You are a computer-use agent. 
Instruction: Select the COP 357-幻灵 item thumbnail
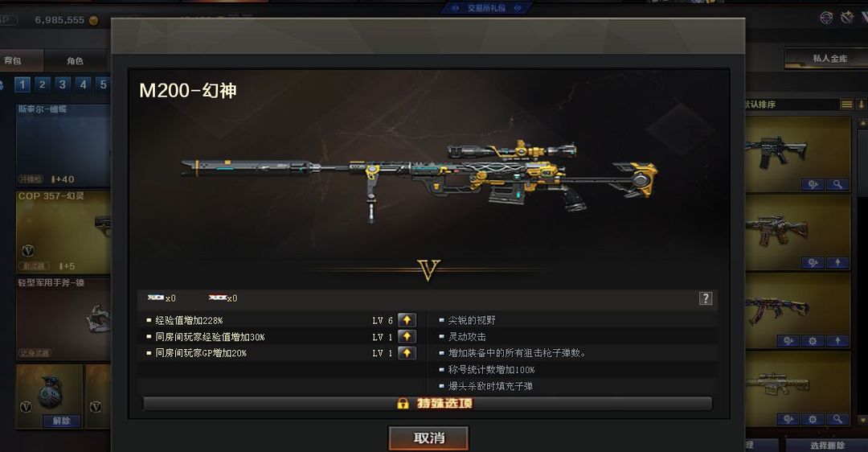(63, 232)
